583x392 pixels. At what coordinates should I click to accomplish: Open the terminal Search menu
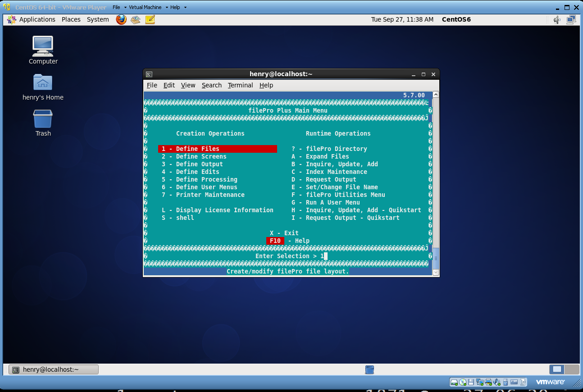pyautogui.click(x=212, y=85)
